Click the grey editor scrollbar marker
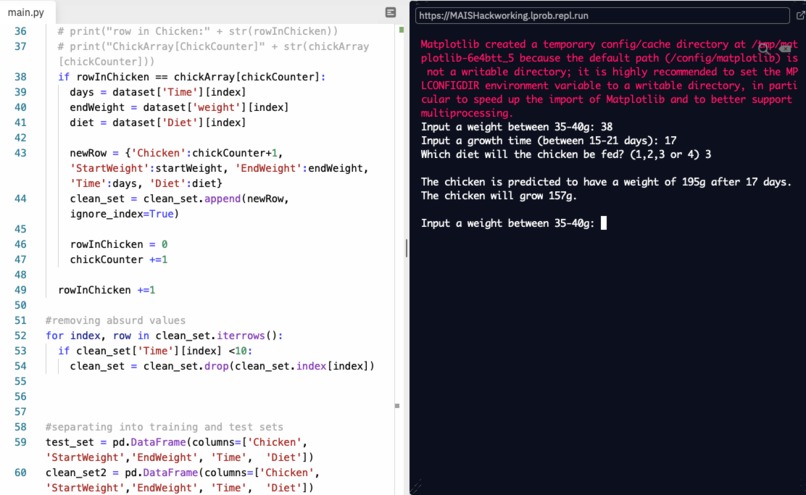 (x=397, y=406)
